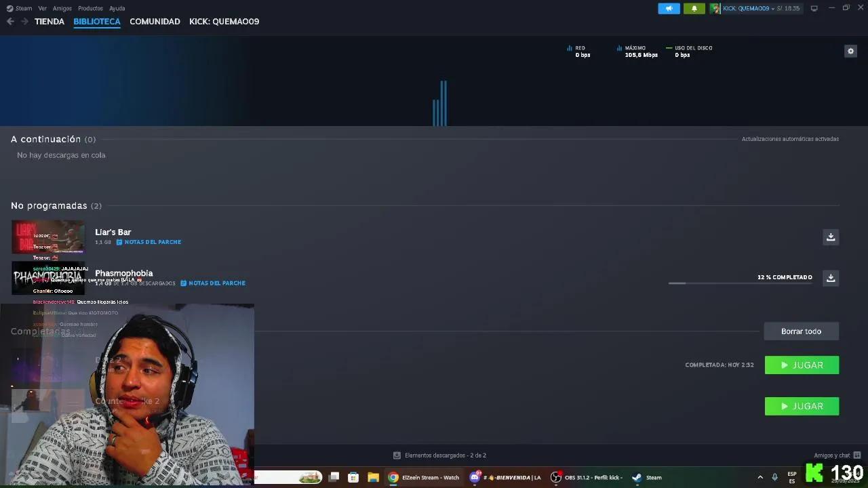
Task: Click the Phasmophobia download progress bar
Action: point(740,283)
